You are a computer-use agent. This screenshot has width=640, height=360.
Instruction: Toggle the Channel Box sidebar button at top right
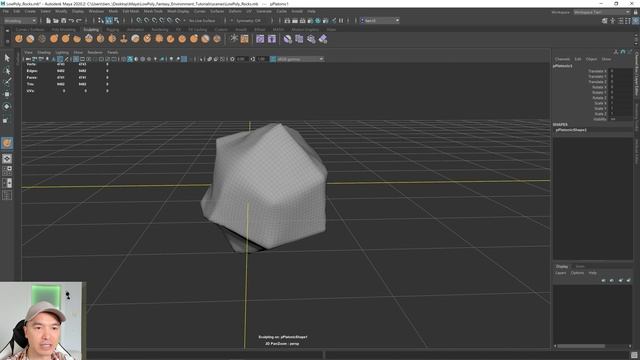(635, 20)
